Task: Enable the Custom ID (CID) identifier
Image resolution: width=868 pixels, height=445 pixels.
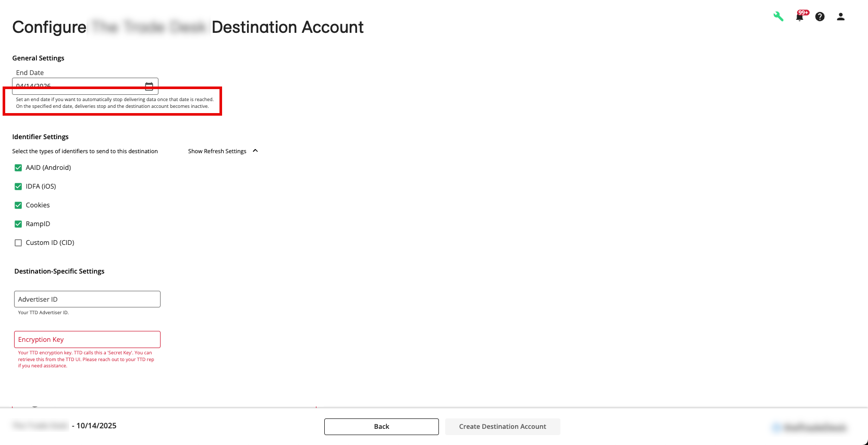Action: pos(18,242)
